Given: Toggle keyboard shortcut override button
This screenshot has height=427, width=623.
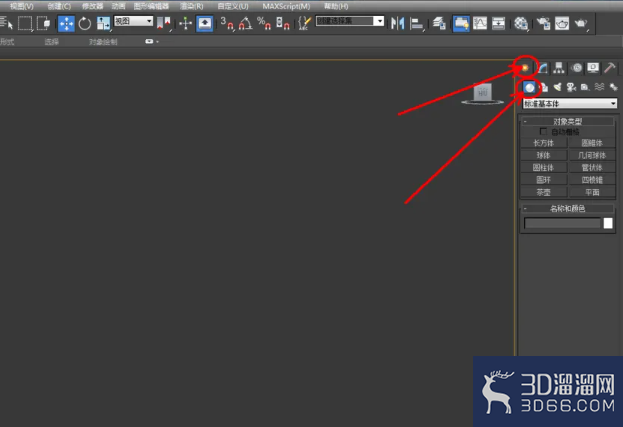Looking at the screenshot, I should click(205, 23).
